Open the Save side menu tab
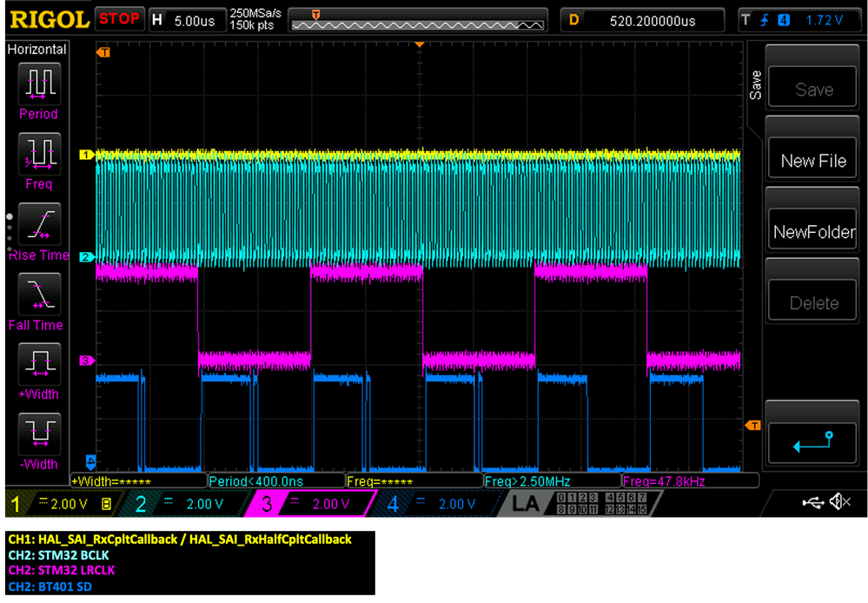The height and width of the screenshot is (603, 868). click(x=755, y=85)
